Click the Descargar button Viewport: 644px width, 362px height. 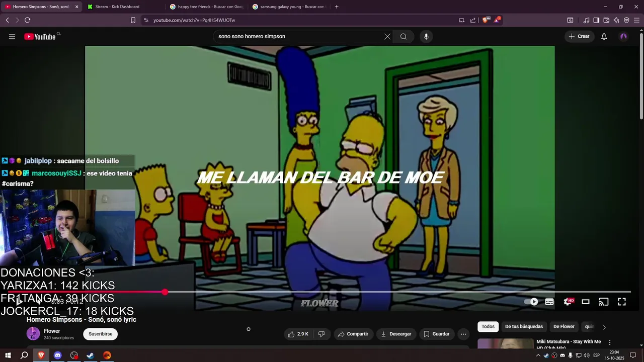[x=396, y=334]
